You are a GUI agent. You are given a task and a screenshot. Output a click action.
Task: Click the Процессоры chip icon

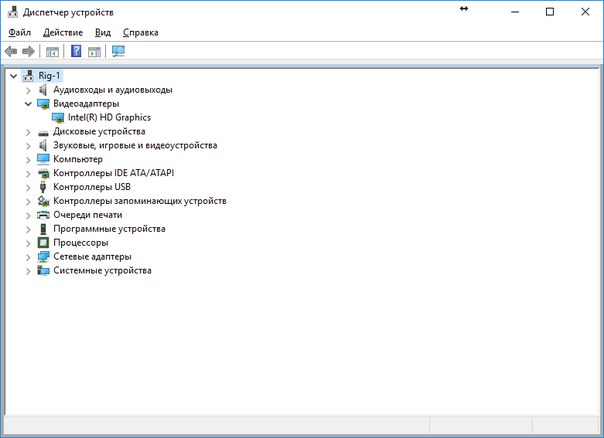[x=43, y=243]
